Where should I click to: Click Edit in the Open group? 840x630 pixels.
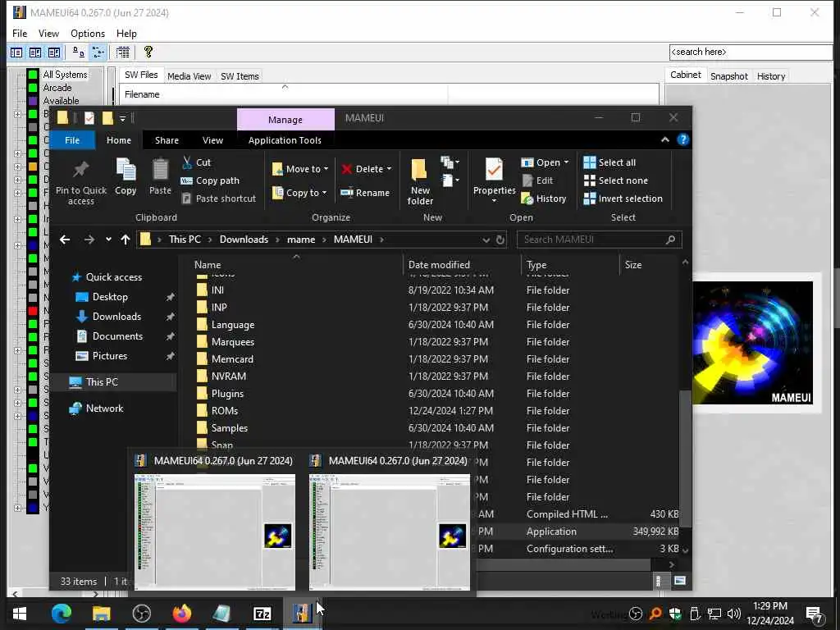click(537, 180)
